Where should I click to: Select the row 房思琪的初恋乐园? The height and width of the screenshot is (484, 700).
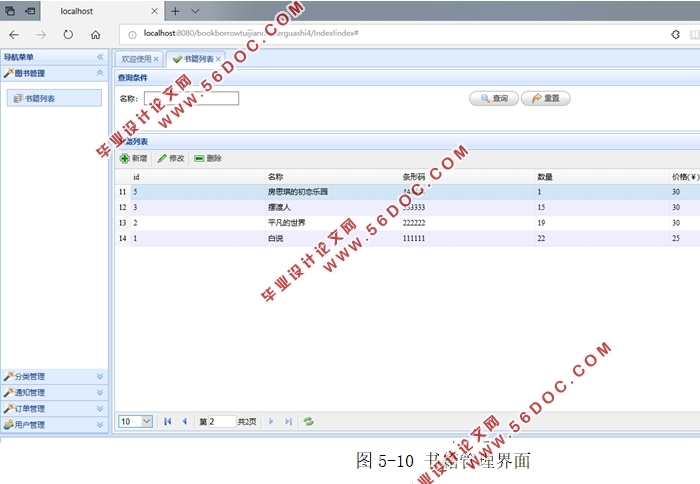coord(407,192)
